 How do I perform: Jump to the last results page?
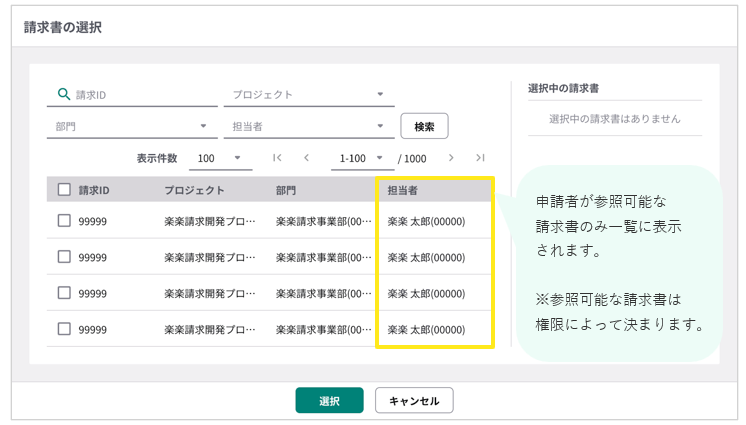coord(480,158)
